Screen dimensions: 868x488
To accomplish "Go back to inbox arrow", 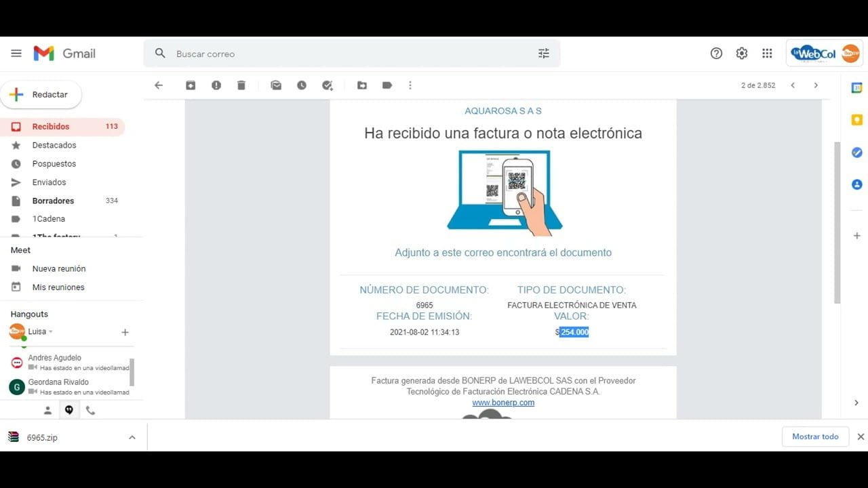I will pyautogui.click(x=159, y=85).
